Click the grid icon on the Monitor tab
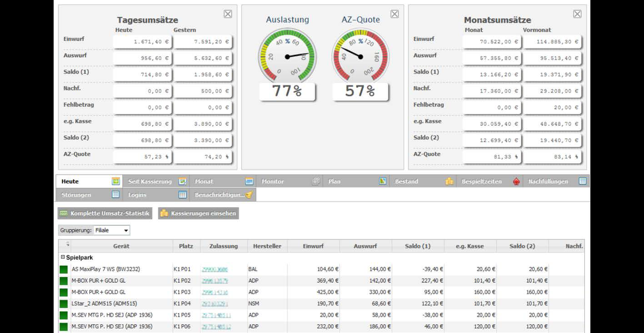644x333 pixels. pyautogui.click(x=316, y=181)
